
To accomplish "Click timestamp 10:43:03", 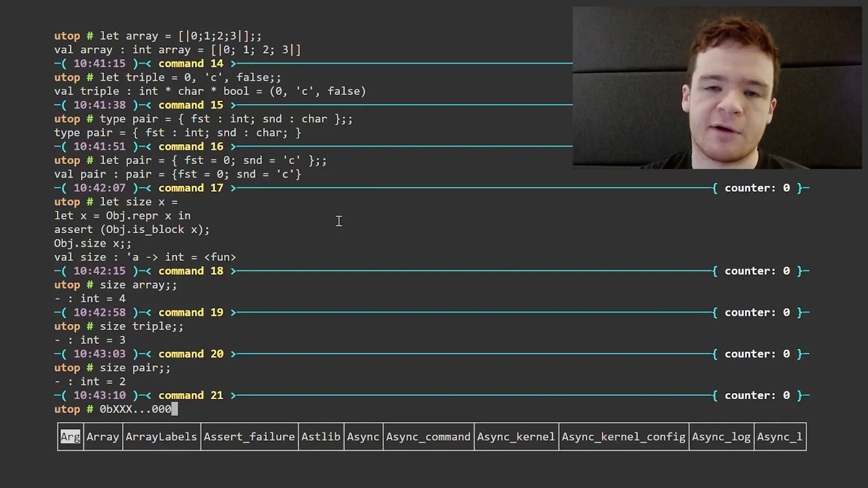I will click(99, 354).
